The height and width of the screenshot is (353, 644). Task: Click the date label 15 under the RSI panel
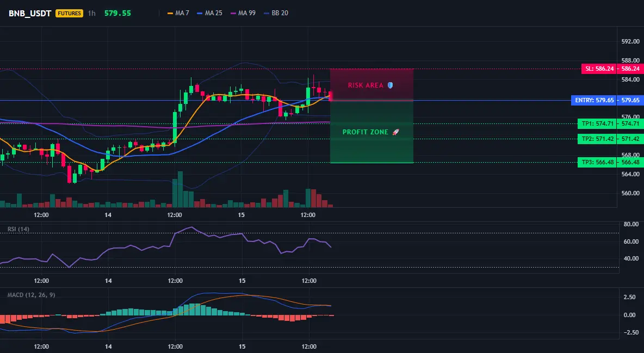(242, 281)
